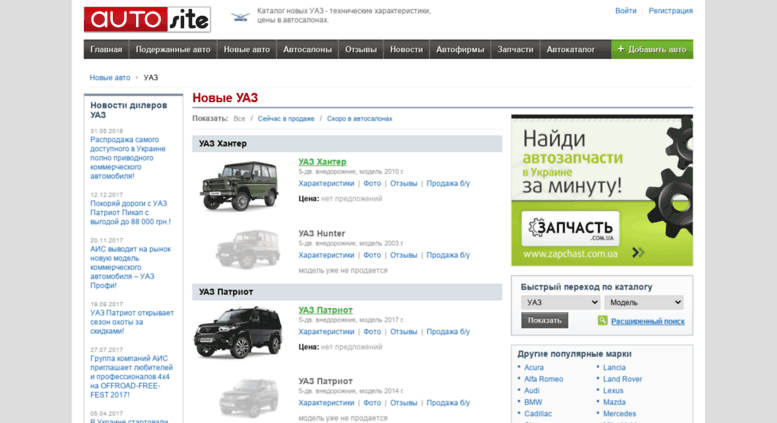Image resolution: width=777 pixels, height=423 pixels.
Task: Open Характеристики for УАЗ Патриот 2014
Action: [x=326, y=403]
